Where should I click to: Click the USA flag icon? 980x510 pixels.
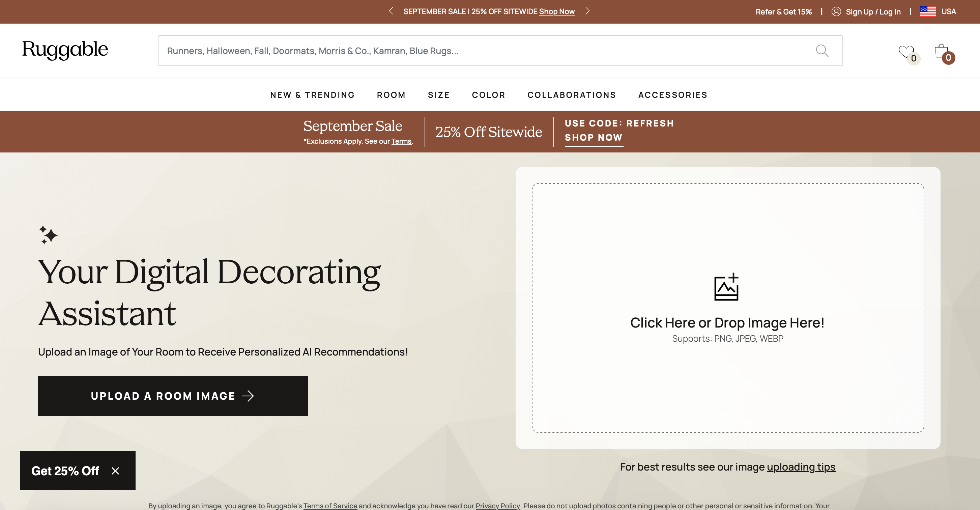pos(927,11)
